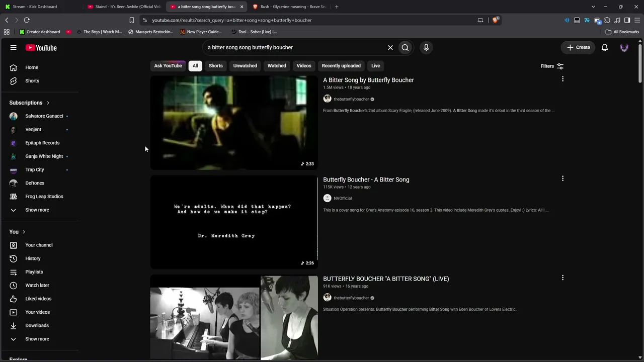Click the Create button
Image resolution: width=644 pixels, height=362 pixels.
click(x=578, y=47)
